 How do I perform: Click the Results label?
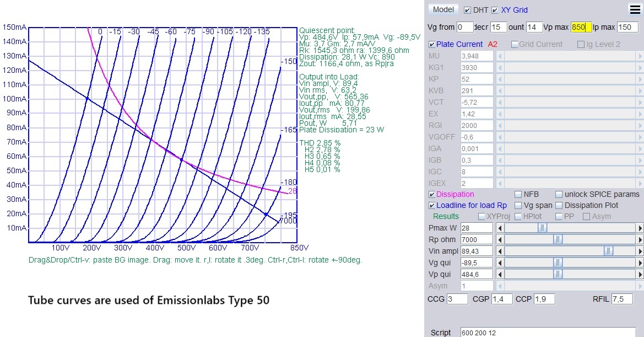coord(446,216)
